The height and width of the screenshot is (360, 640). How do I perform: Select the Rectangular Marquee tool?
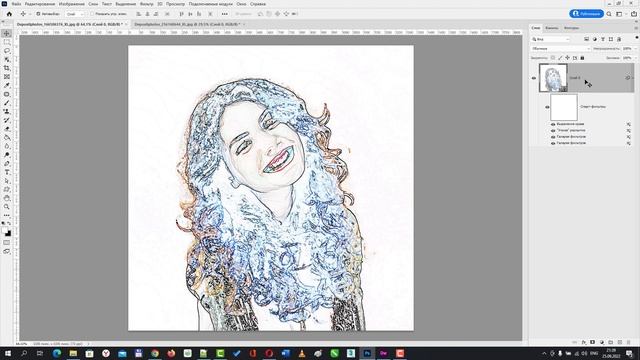point(7,42)
